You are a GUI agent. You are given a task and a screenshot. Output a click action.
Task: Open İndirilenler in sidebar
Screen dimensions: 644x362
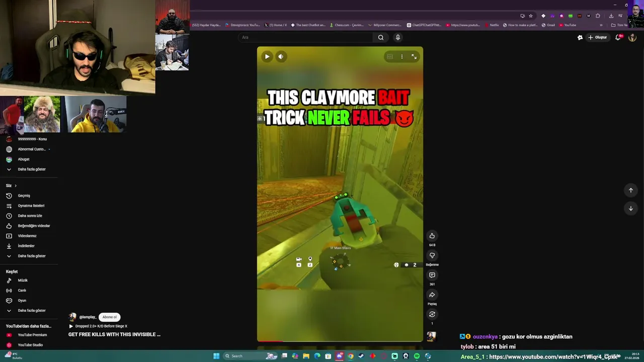[x=26, y=246]
